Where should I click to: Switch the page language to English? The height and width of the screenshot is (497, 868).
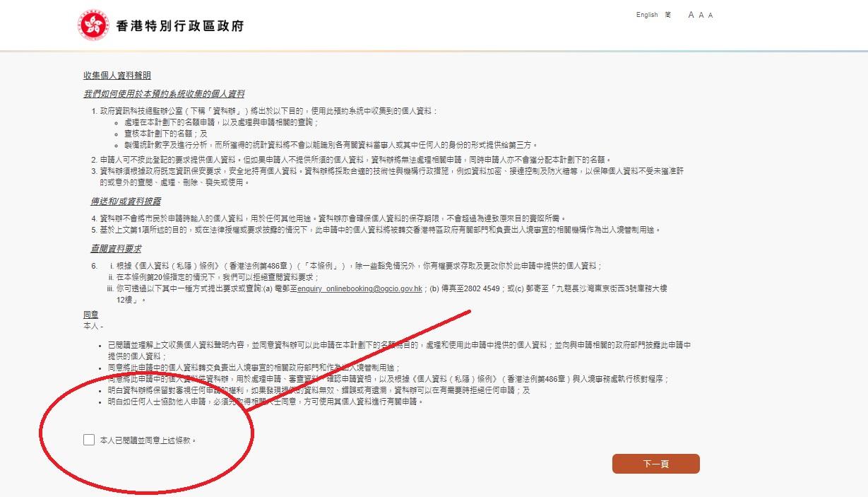click(646, 15)
